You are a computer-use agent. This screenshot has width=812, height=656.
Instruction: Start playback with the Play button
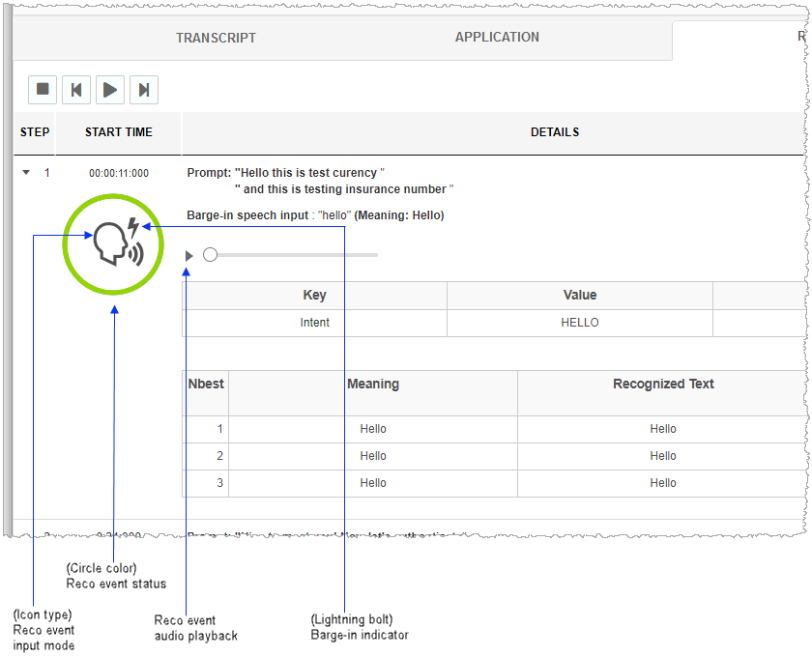coord(110,90)
